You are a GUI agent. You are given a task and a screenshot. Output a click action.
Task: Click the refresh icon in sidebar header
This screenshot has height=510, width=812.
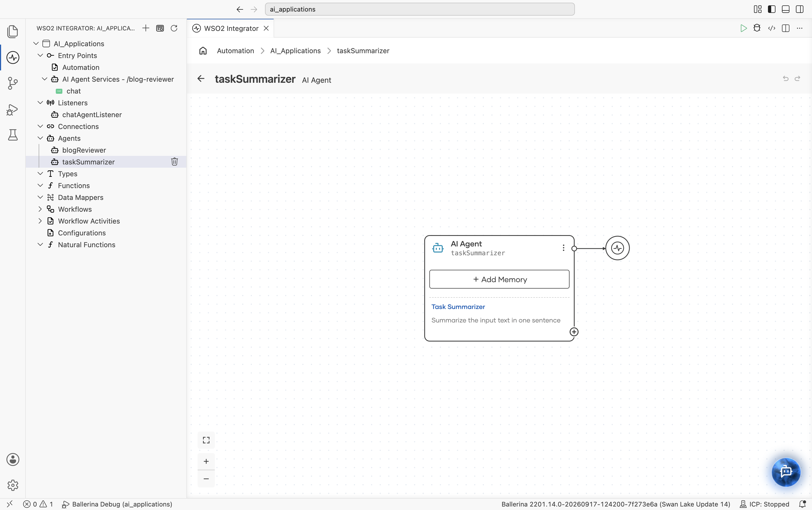(x=174, y=28)
